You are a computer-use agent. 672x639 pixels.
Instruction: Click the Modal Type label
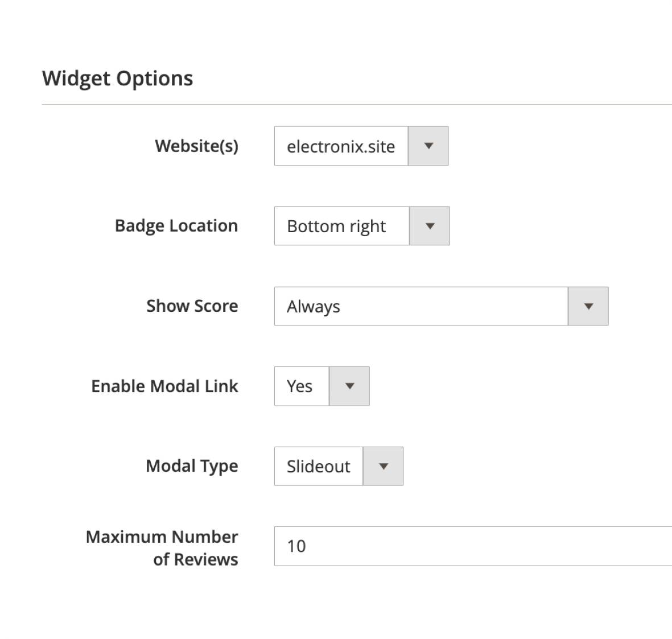(192, 466)
